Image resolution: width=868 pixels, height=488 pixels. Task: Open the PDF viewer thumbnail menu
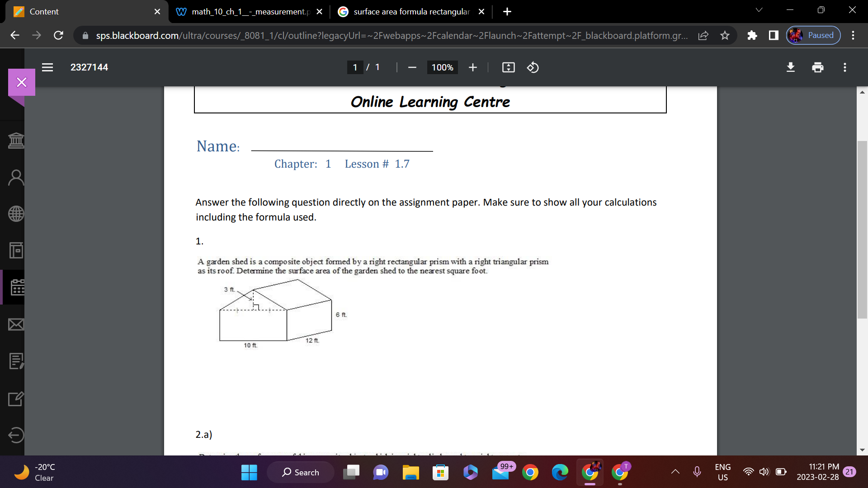tap(47, 67)
